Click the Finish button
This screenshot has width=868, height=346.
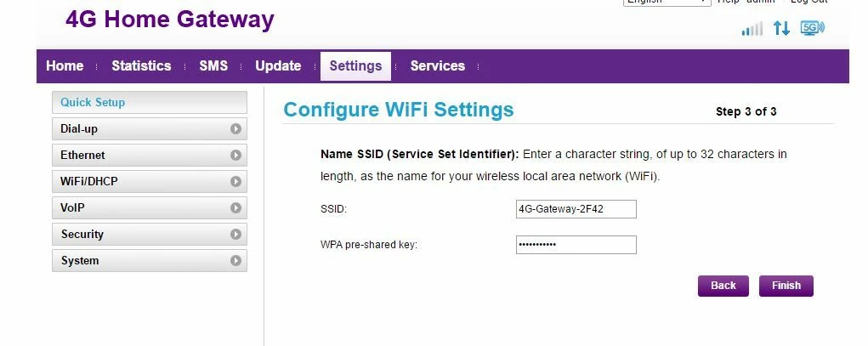pyautogui.click(x=786, y=286)
